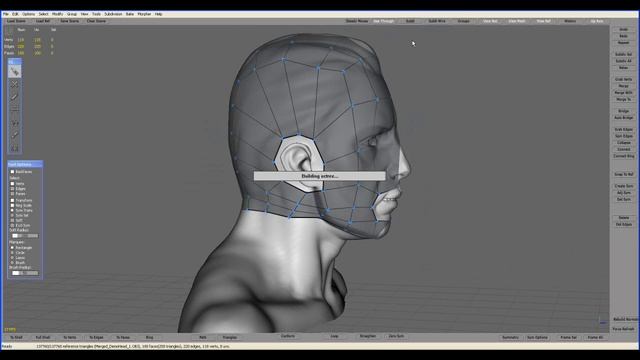Click the Relax button
The width and height of the screenshot is (640, 360).
point(623,67)
